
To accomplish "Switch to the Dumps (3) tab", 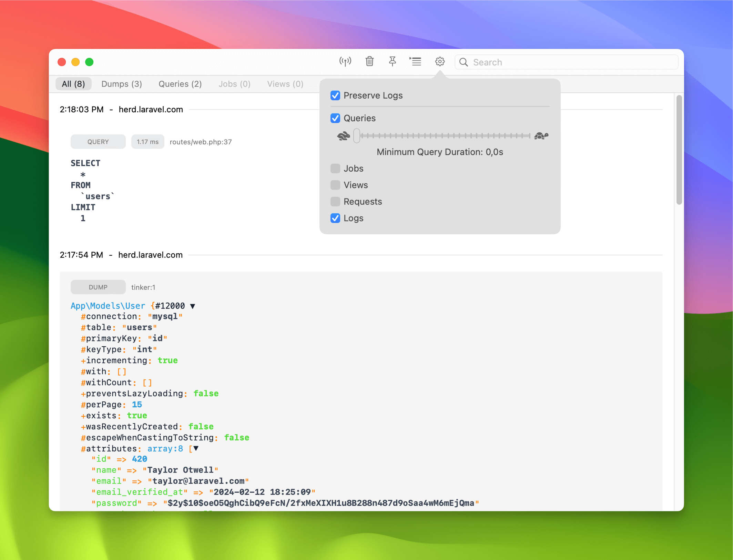I will [x=122, y=84].
